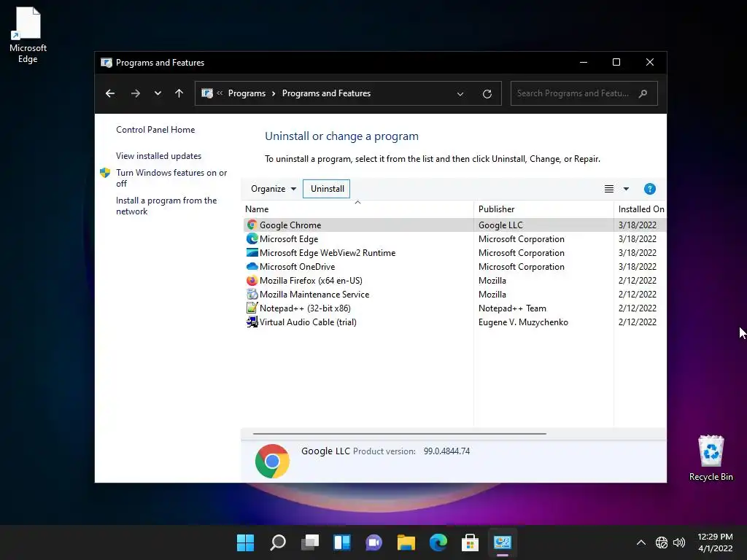Click the search magnifier icon in search box
This screenshot has width=747, height=560.
point(643,93)
